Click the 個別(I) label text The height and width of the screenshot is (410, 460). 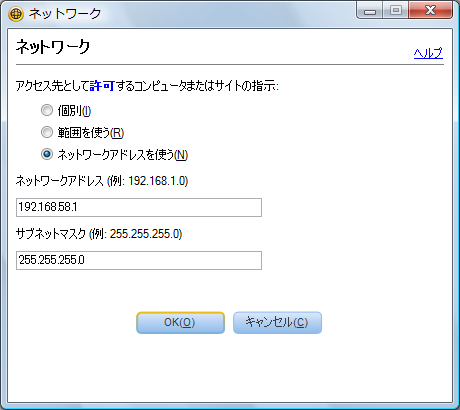pos(74,111)
